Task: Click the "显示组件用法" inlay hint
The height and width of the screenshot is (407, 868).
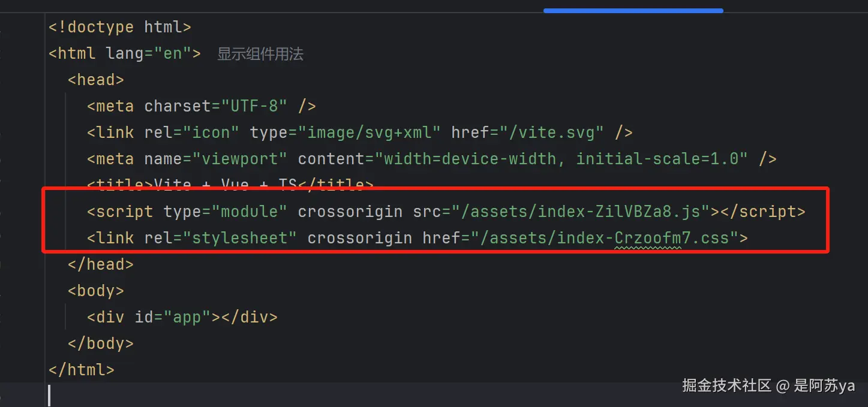Action: pos(260,54)
